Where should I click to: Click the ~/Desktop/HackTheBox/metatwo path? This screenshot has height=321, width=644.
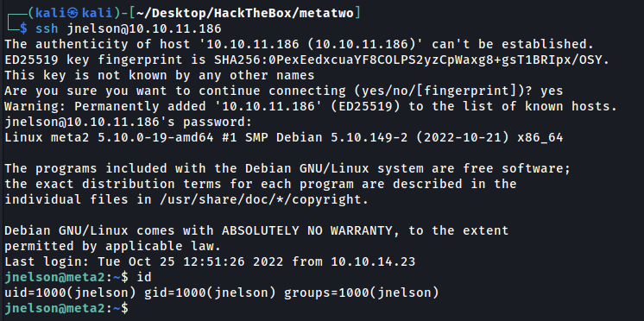(x=245, y=14)
